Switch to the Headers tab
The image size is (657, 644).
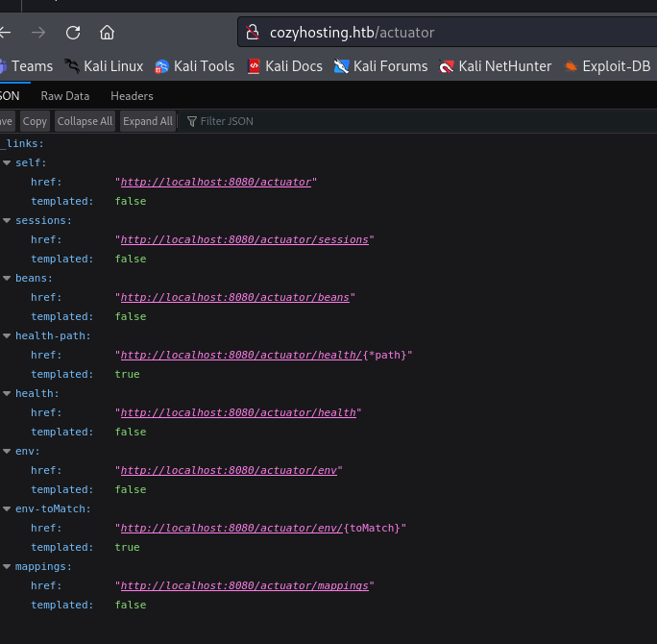132,96
